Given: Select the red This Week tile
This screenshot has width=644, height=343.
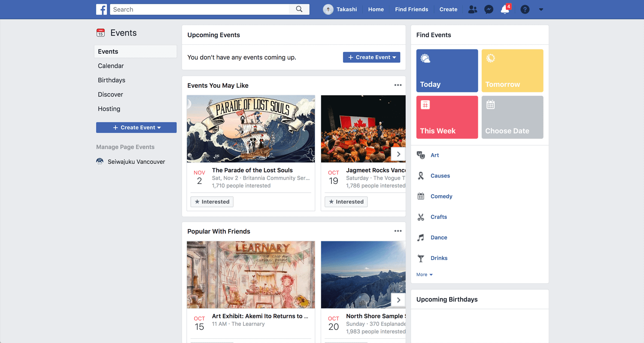Looking at the screenshot, I should [x=447, y=117].
